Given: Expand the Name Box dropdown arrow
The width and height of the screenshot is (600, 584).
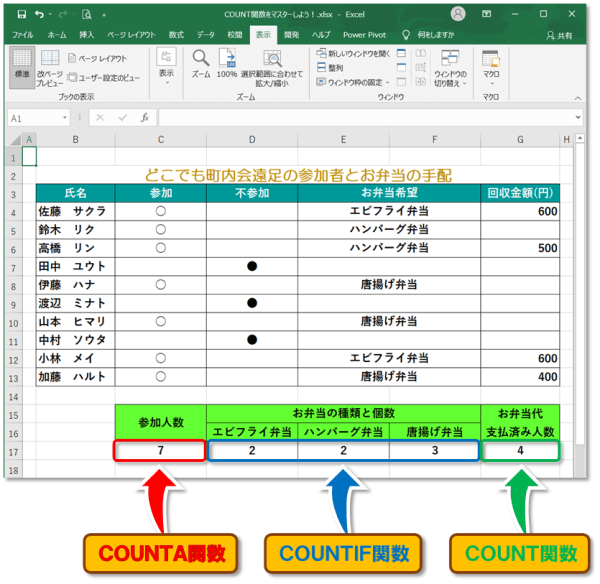Looking at the screenshot, I should point(65,118).
